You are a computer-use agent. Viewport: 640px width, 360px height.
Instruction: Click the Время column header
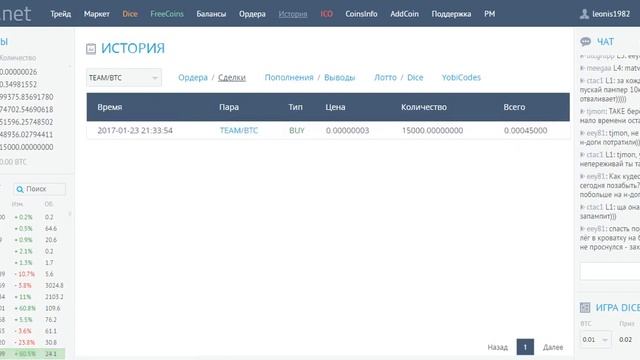pos(109,107)
